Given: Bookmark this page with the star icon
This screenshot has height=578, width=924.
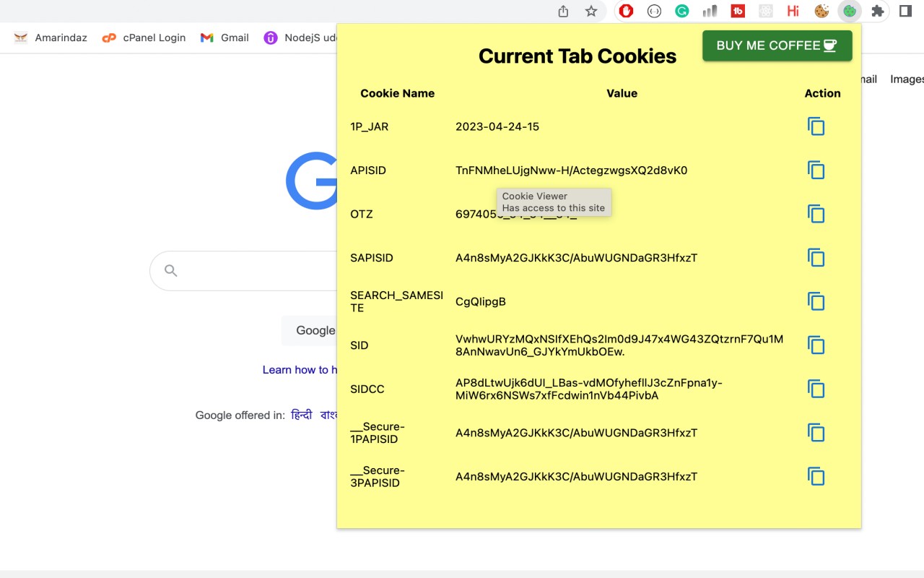Looking at the screenshot, I should tap(591, 11).
